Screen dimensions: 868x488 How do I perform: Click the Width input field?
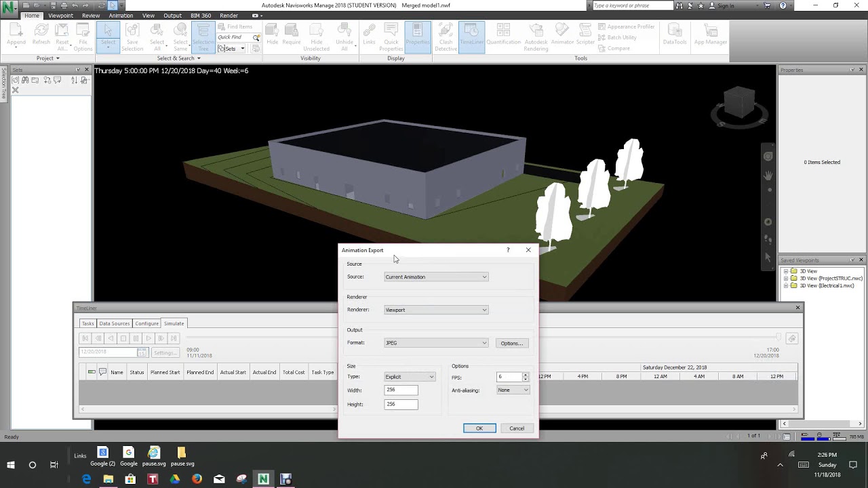point(401,390)
